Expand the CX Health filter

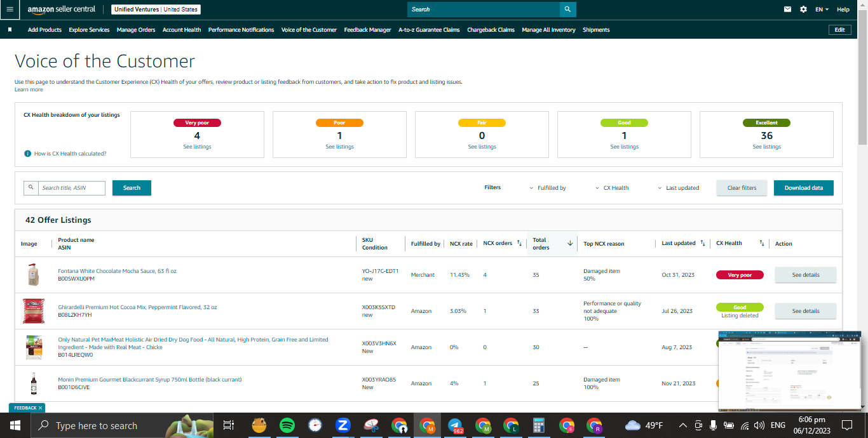(x=612, y=188)
